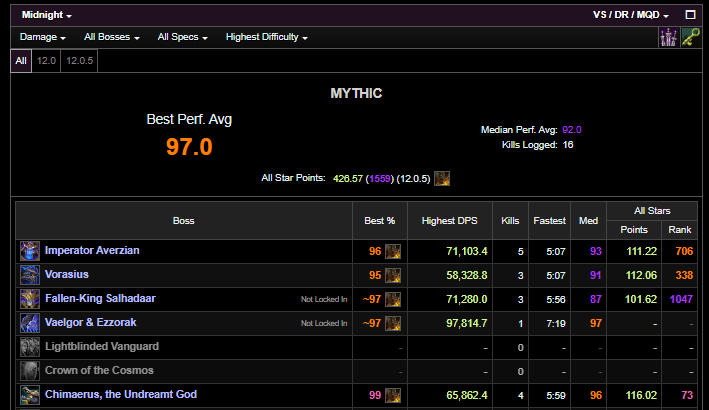Click the Median Perf. Avg 92.0 value
The width and height of the screenshot is (709, 410).
(x=572, y=130)
